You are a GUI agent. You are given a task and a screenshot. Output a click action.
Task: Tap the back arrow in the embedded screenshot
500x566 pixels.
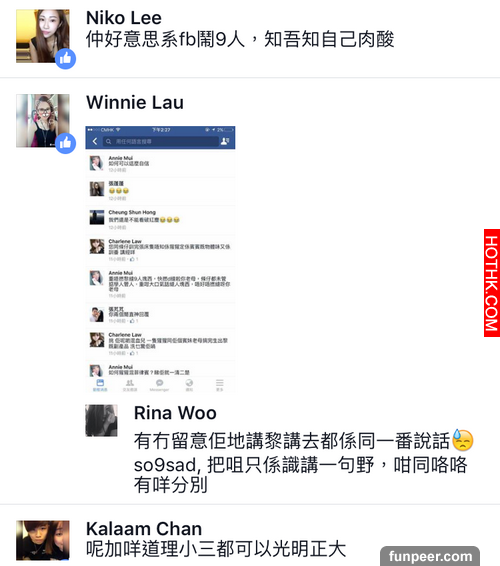coord(95,141)
